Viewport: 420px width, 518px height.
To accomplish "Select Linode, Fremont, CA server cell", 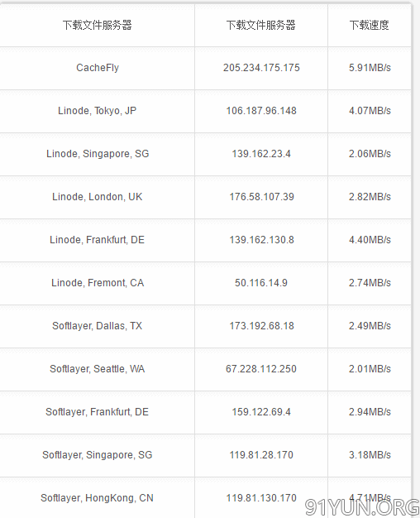I will (98, 283).
